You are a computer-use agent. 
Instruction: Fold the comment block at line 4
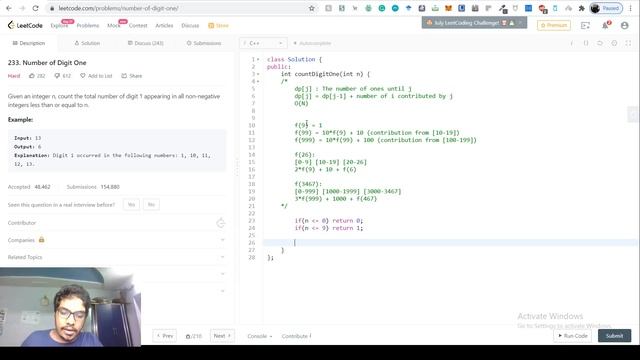[x=258, y=82]
